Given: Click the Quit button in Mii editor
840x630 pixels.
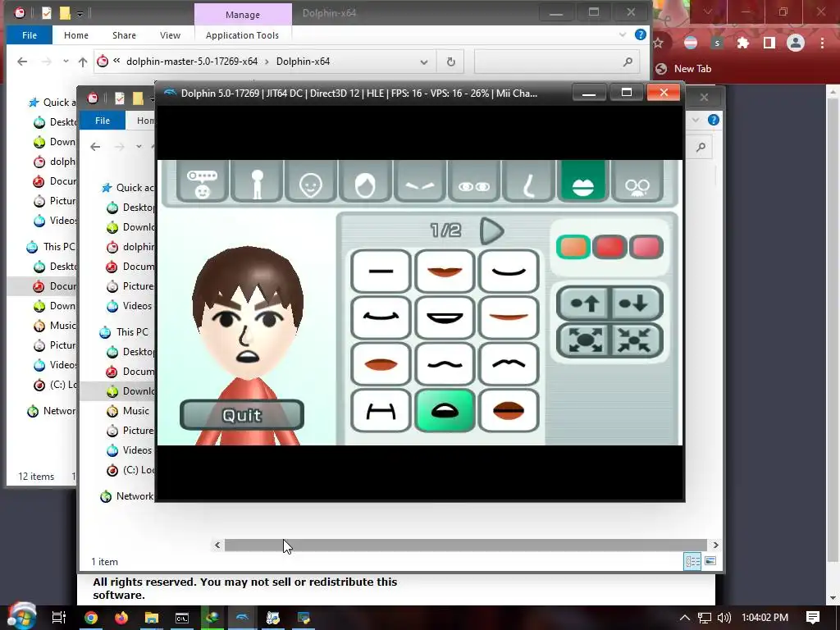Looking at the screenshot, I should (x=242, y=414).
